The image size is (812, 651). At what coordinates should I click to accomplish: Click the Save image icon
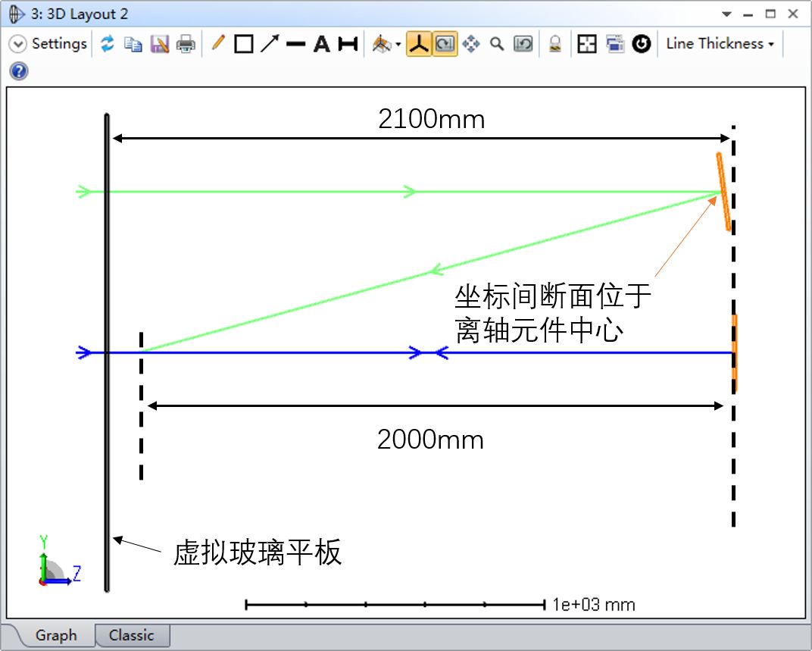pyautogui.click(x=159, y=44)
